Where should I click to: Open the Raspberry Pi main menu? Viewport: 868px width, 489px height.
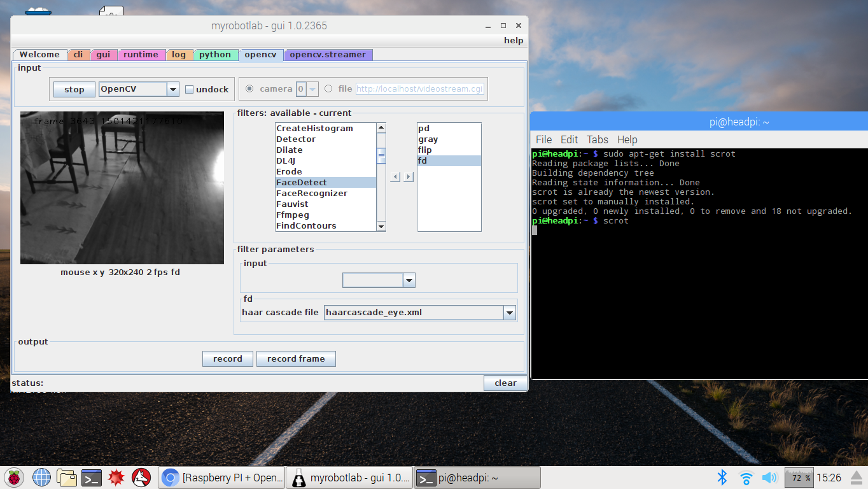point(13,478)
